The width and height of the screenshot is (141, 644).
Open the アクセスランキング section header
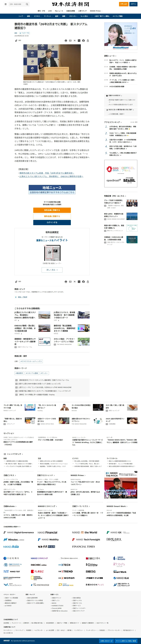[x=113, y=122]
